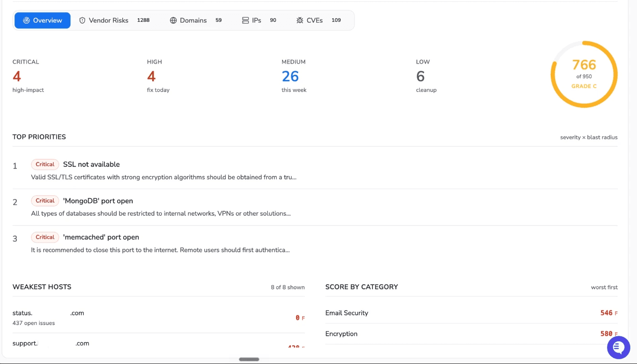
Task: Open the Overview tab
Action: coord(42,20)
